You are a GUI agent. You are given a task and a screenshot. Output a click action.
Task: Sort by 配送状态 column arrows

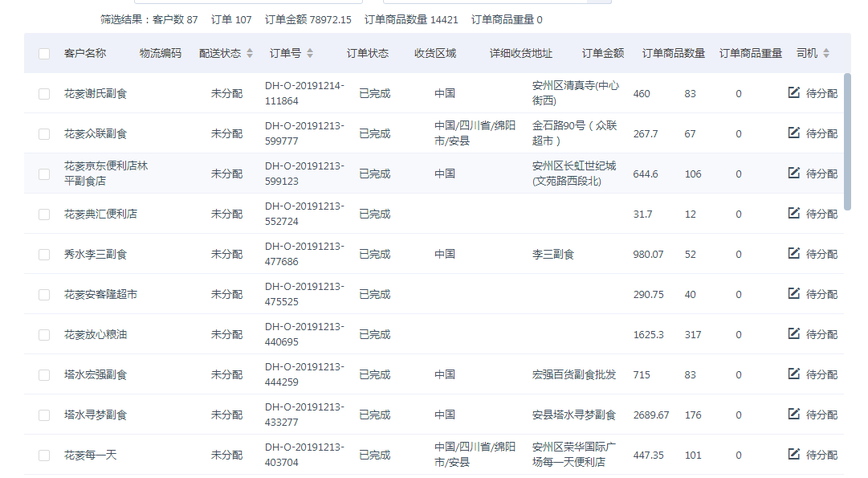(x=250, y=54)
